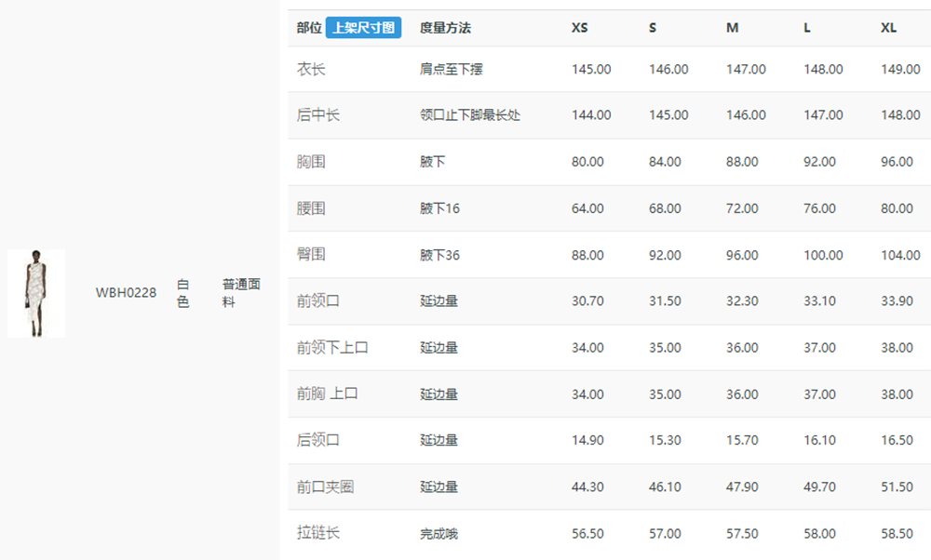Click the 64.00 XS value for 腰围

(587, 208)
